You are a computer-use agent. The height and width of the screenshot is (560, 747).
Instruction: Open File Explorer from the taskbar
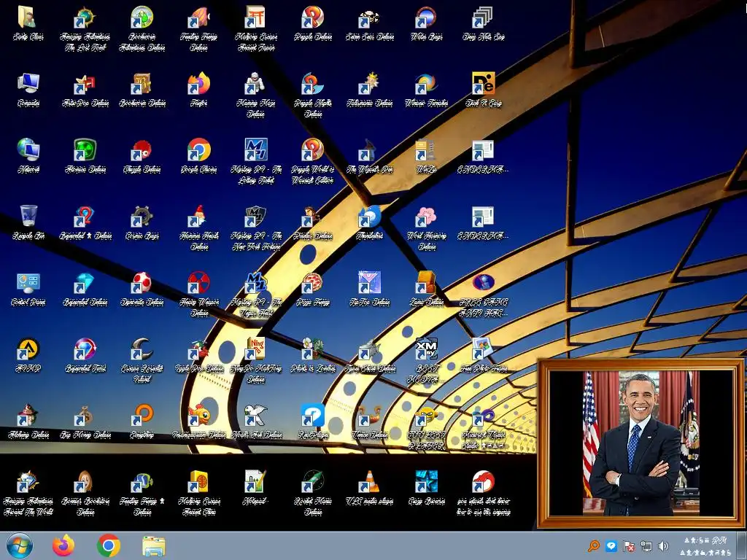[153, 545]
